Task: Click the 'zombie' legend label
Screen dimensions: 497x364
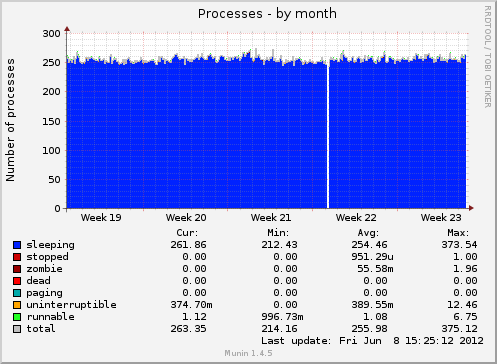Action: point(44,269)
